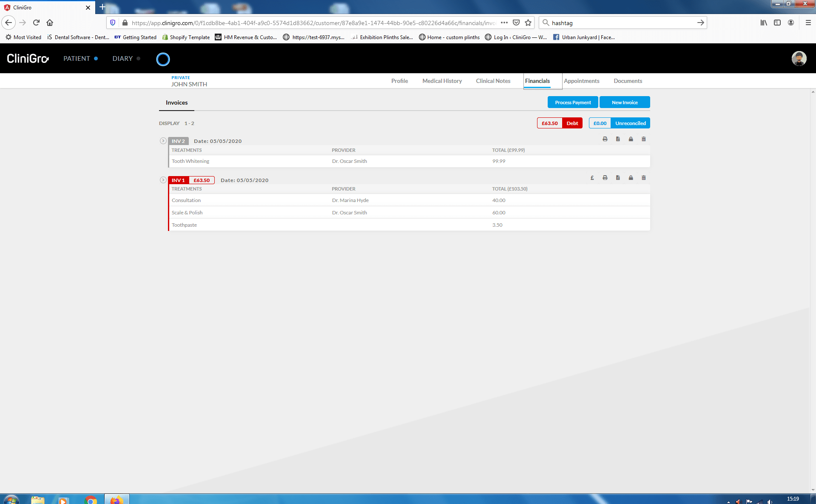Delete invoice INV 1 with trash icon
Viewport: 816px width, 504px height.
tap(643, 178)
